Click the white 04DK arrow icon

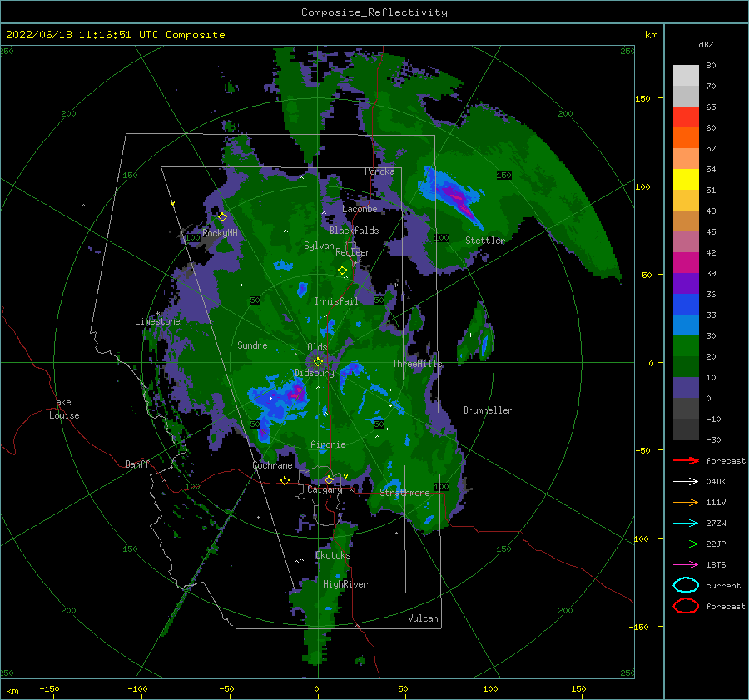[x=686, y=481]
